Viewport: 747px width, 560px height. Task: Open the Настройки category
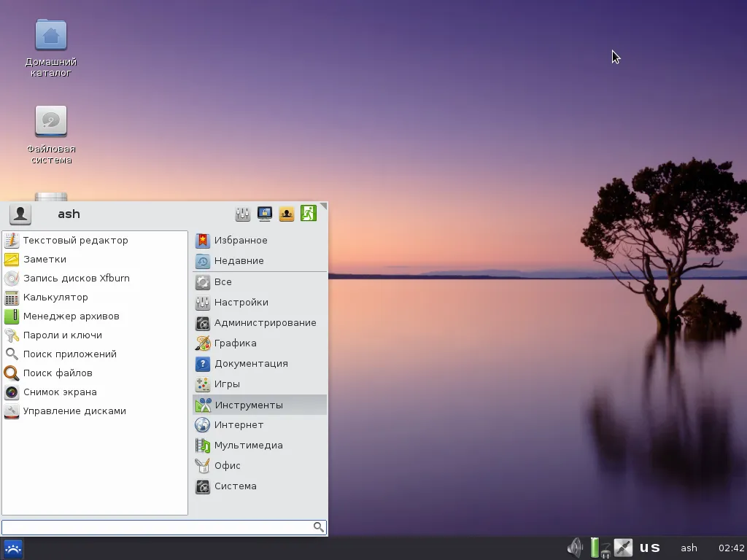pos(260,303)
